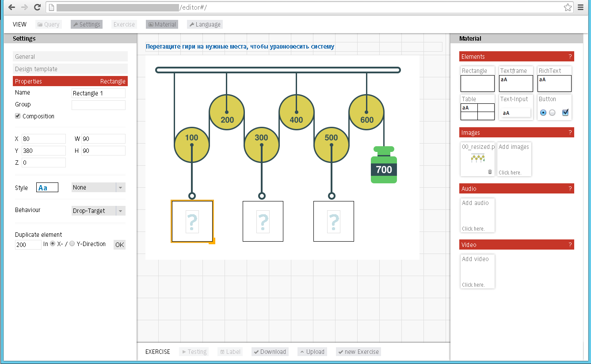Pick the Textframe element
591x364 pixels.
point(516,80)
